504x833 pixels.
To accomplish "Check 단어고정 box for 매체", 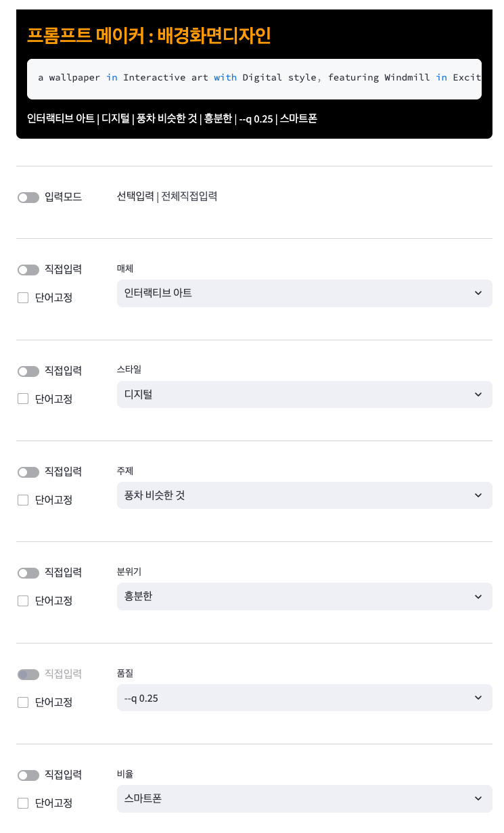I will click(x=23, y=298).
